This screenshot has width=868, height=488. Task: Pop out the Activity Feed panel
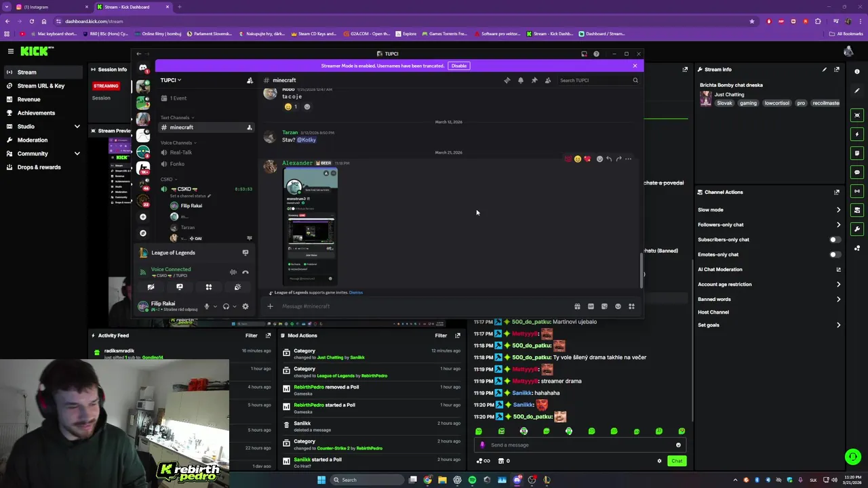(269, 335)
